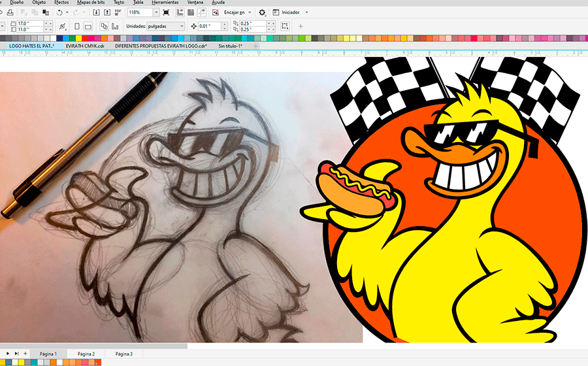Click the Export icon in toolbar
Viewport: 588px width, 366px height.
pyautogui.click(x=107, y=12)
